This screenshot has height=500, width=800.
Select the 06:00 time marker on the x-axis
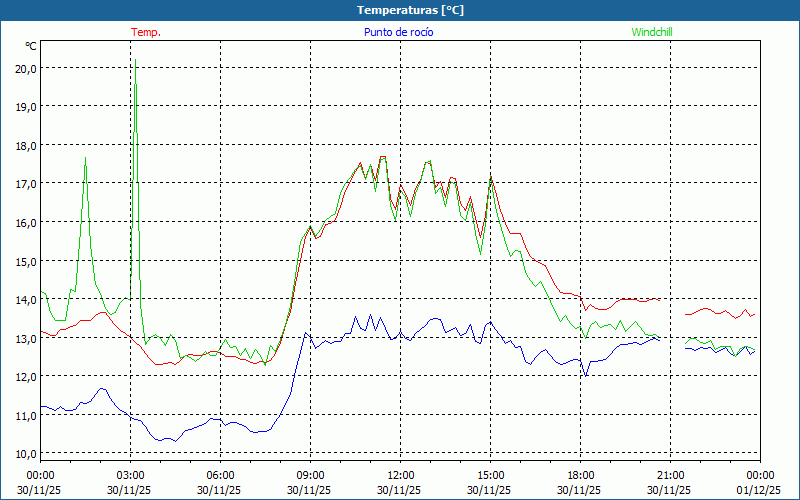click(x=220, y=475)
